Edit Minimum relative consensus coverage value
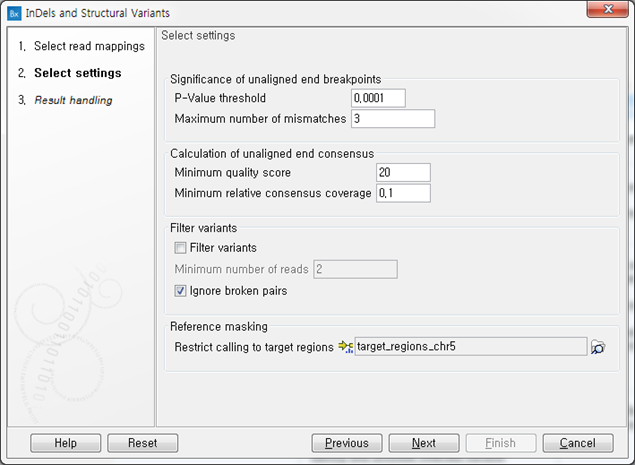 point(403,193)
